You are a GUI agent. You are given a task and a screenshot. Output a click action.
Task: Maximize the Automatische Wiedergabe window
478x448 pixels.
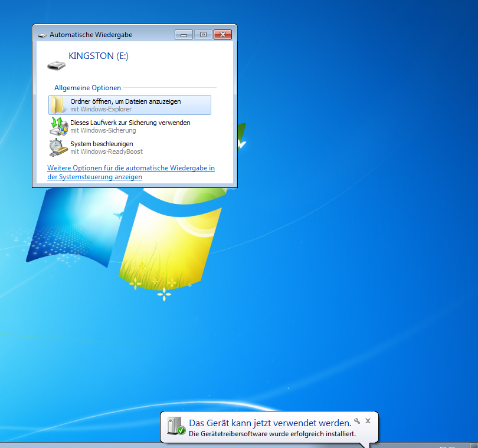(203, 35)
